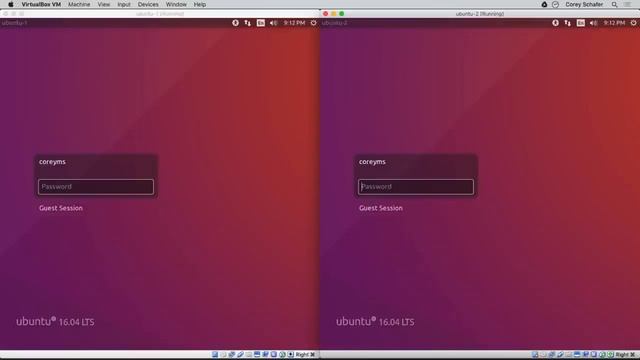Open Spotlight search in macOS menu bar
Screen dimensions: 640x360
pyautogui.click(x=614, y=4)
